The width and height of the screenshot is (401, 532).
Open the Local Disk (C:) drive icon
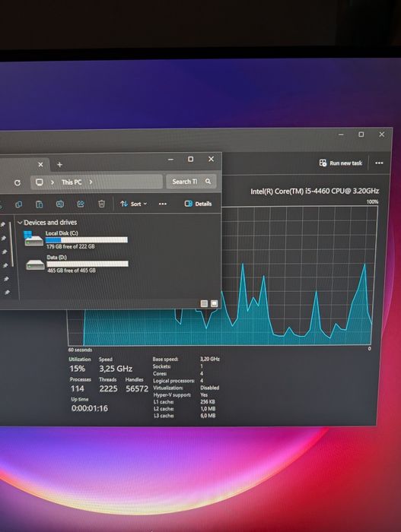pyautogui.click(x=33, y=239)
